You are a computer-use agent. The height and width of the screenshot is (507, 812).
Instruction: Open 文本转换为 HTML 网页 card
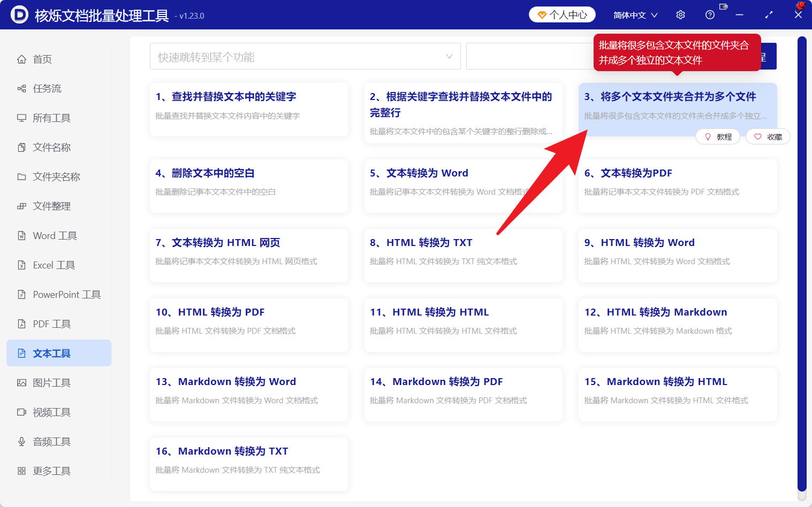(x=249, y=256)
